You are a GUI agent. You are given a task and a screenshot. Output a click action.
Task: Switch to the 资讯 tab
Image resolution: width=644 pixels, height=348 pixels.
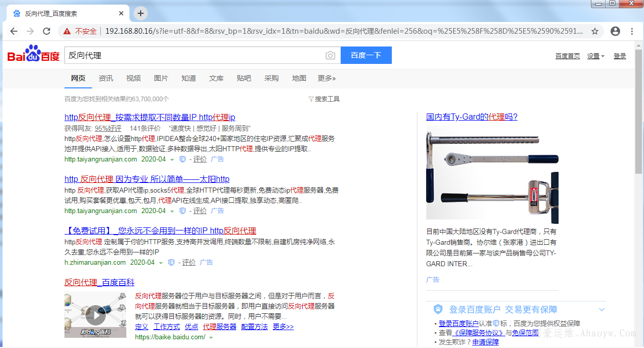(x=106, y=78)
